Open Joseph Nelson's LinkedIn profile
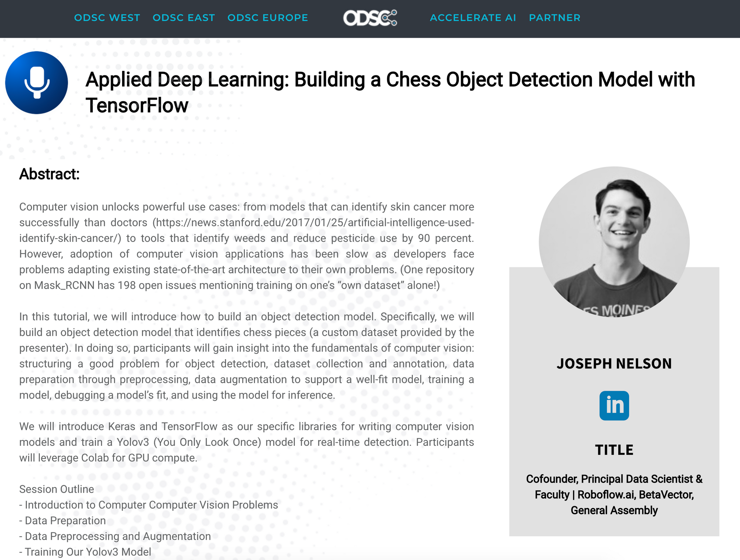Screen dimensions: 740x560 [x=614, y=405]
